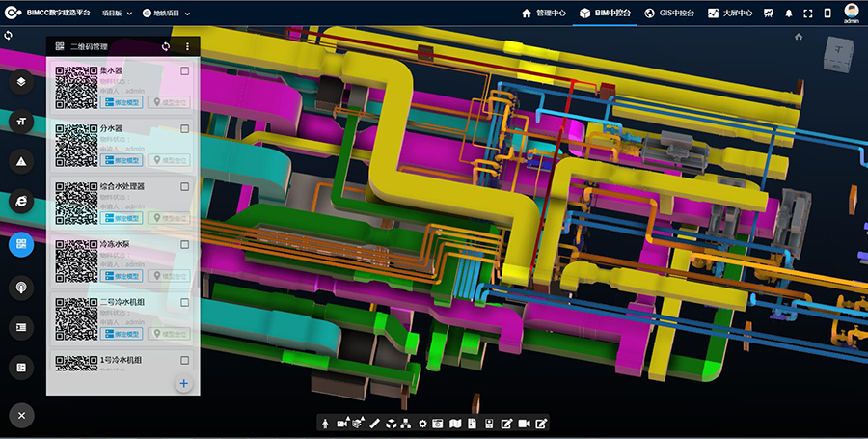
Task: Open the folded map icon in toolbar
Action: tap(455, 424)
